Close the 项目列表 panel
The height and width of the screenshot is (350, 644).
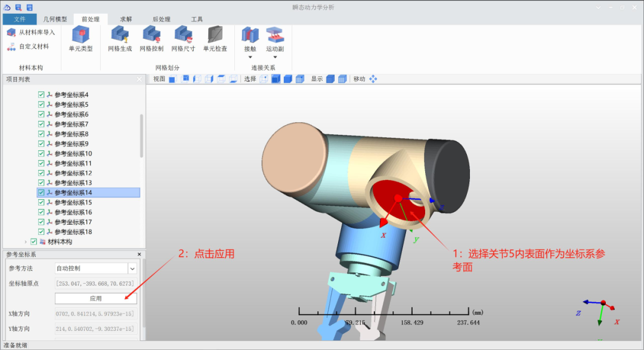pyautogui.click(x=139, y=79)
